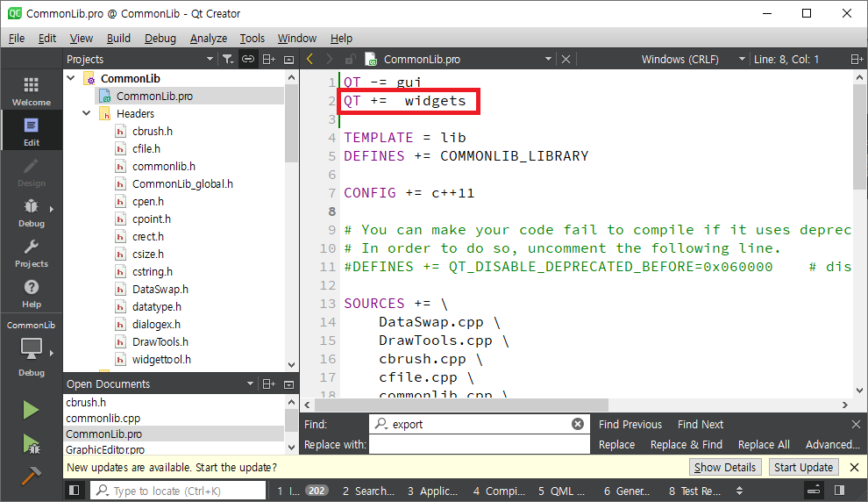Run the project with green arrow

(x=31, y=411)
